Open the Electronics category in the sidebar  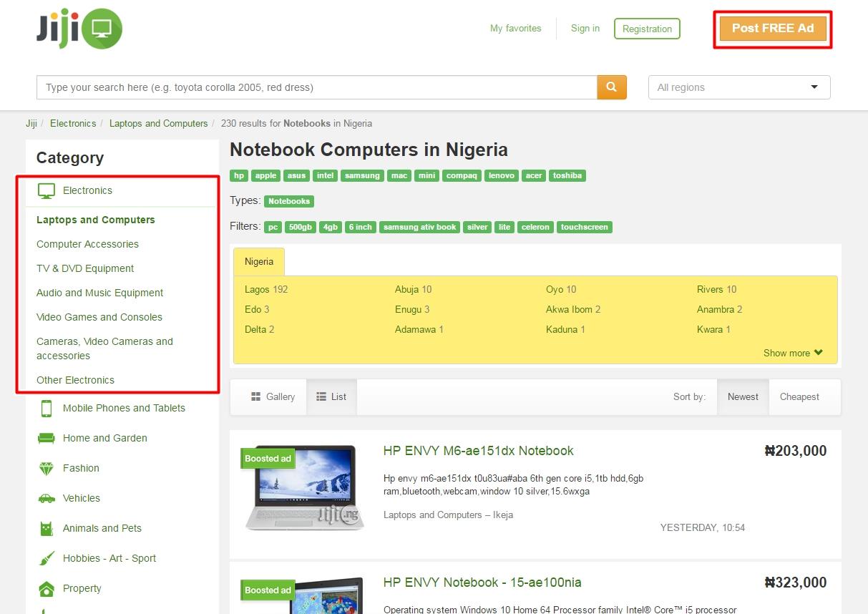[x=87, y=190]
